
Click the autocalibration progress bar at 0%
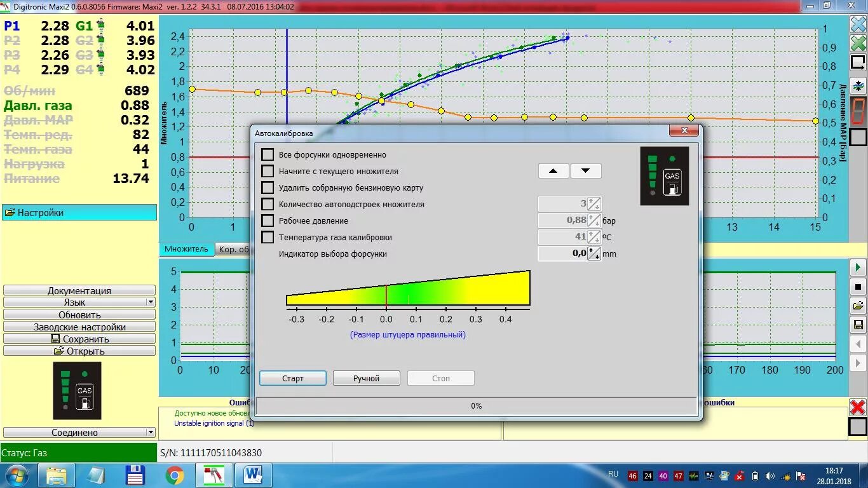(x=477, y=405)
